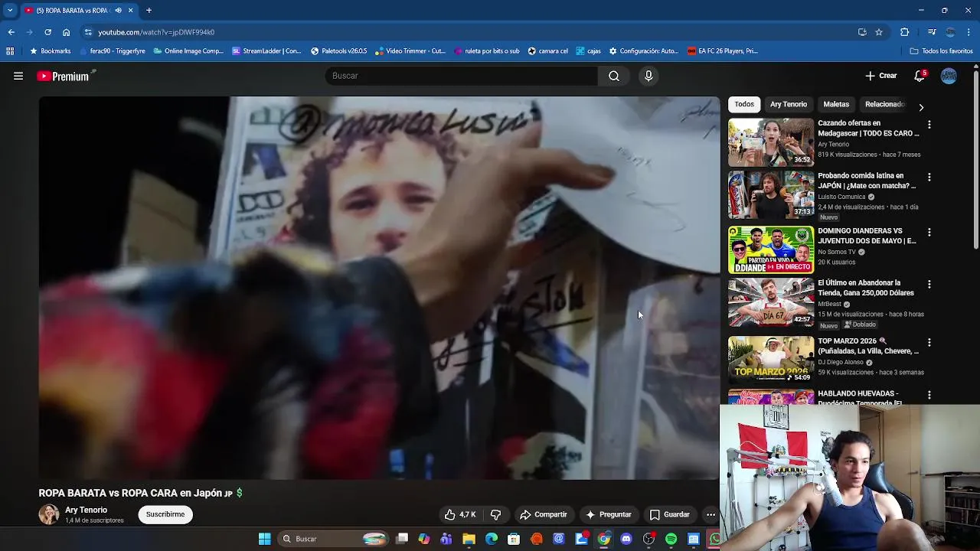Open options for Probando comida latina video
The image size is (980, 551).
[x=929, y=177]
